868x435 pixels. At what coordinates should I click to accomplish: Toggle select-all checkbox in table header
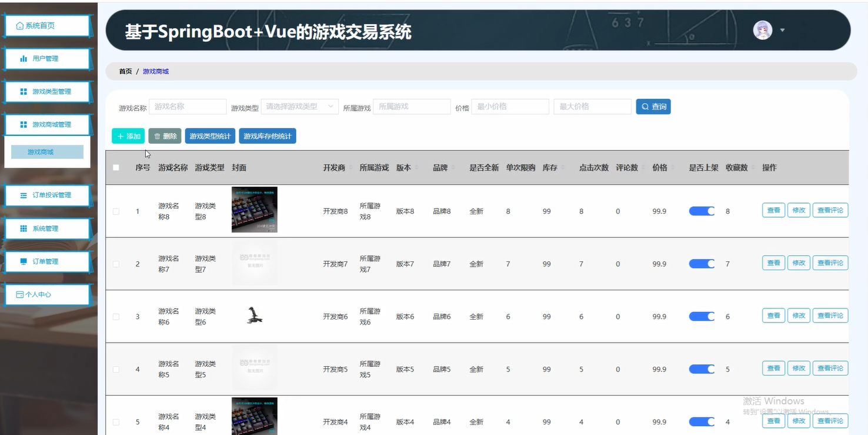[x=116, y=168]
